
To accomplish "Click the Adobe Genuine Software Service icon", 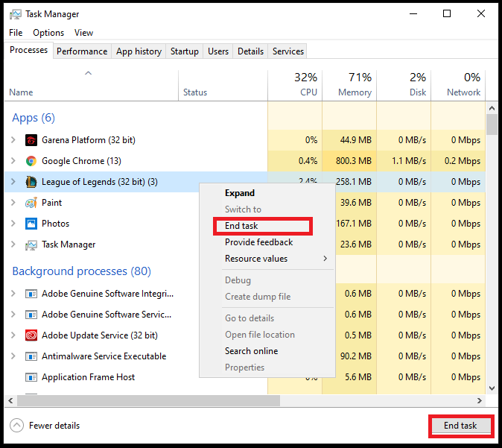I will [31, 315].
